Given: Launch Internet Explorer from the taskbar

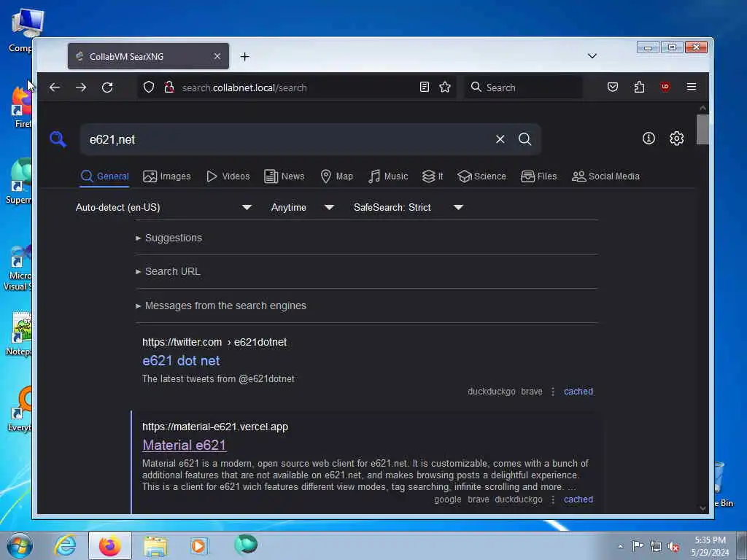Looking at the screenshot, I should click(x=65, y=545).
